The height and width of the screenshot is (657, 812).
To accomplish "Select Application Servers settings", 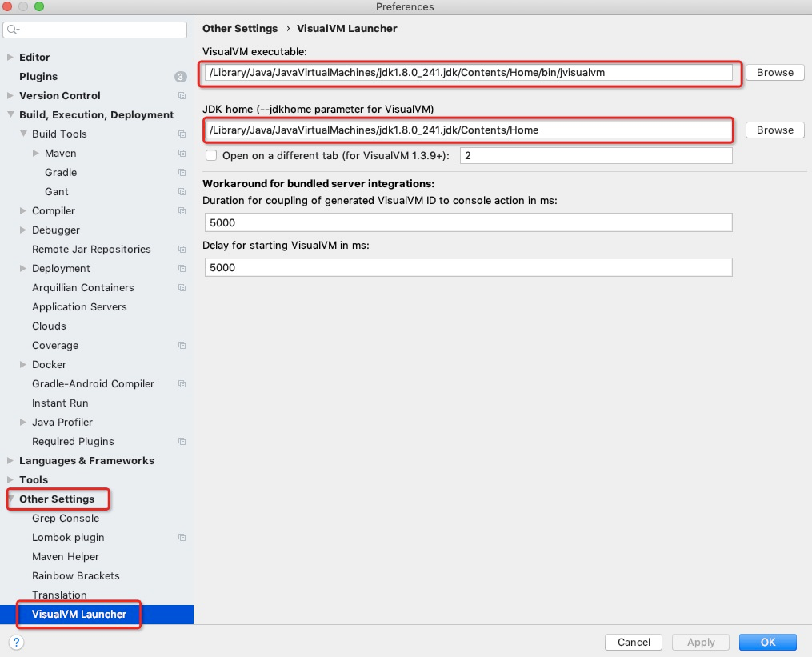I will point(79,306).
